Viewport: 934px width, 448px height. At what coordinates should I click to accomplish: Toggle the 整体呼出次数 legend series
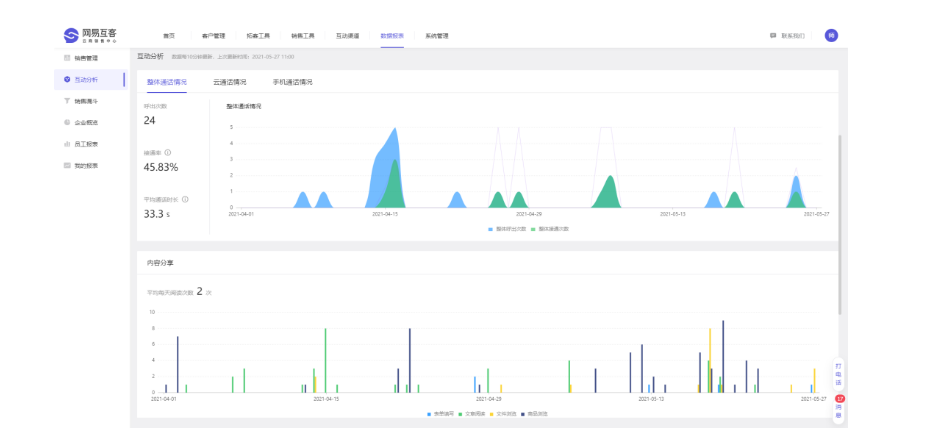[508, 229]
